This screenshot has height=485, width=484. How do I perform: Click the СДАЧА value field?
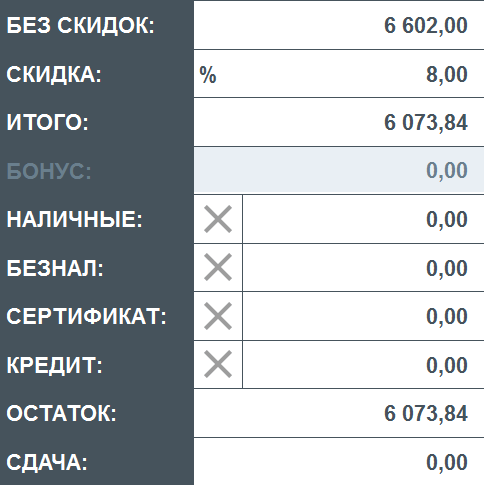[x=339, y=462]
